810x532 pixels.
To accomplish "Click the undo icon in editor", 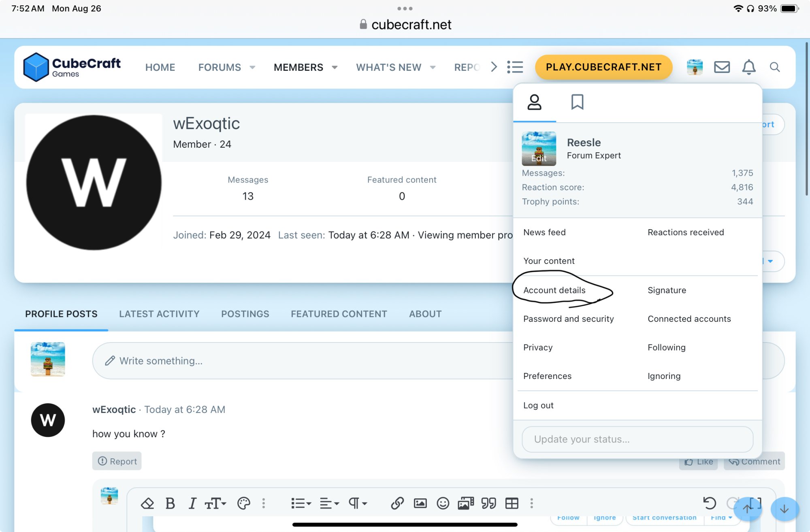I will [710, 503].
